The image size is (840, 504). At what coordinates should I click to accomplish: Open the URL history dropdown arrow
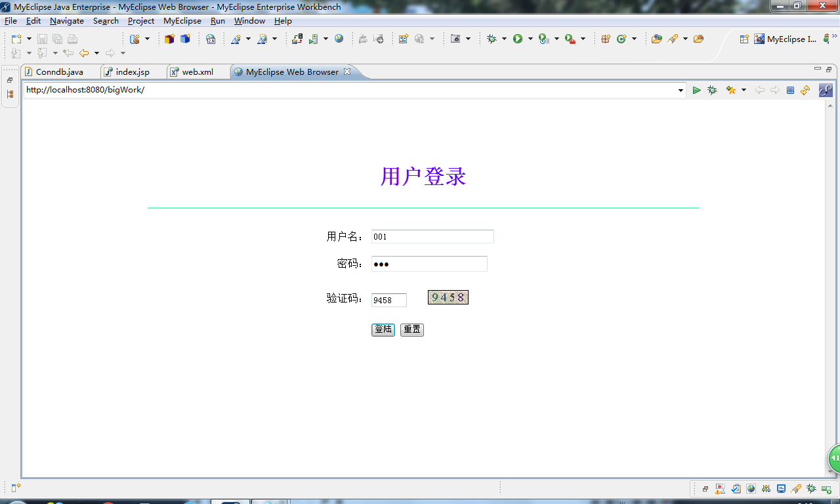681,91
